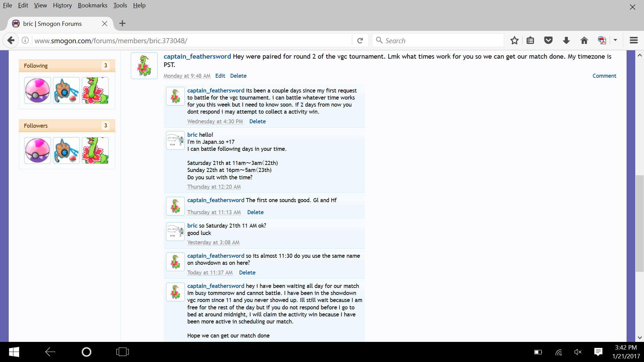Click the Comment link on the post
The height and width of the screenshot is (362, 644).
point(604,76)
